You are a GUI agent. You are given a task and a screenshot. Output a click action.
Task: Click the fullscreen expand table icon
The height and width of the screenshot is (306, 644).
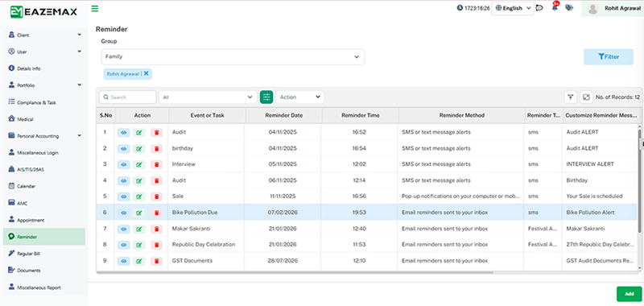pyautogui.click(x=586, y=97)
